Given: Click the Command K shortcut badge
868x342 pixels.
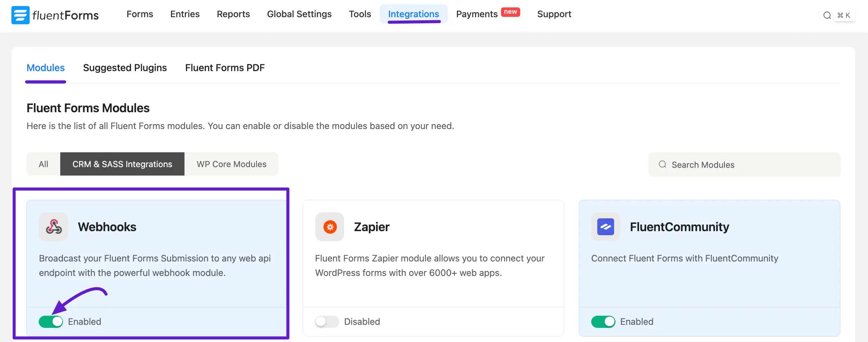Looking at the screenshot, I should [844, 15].
